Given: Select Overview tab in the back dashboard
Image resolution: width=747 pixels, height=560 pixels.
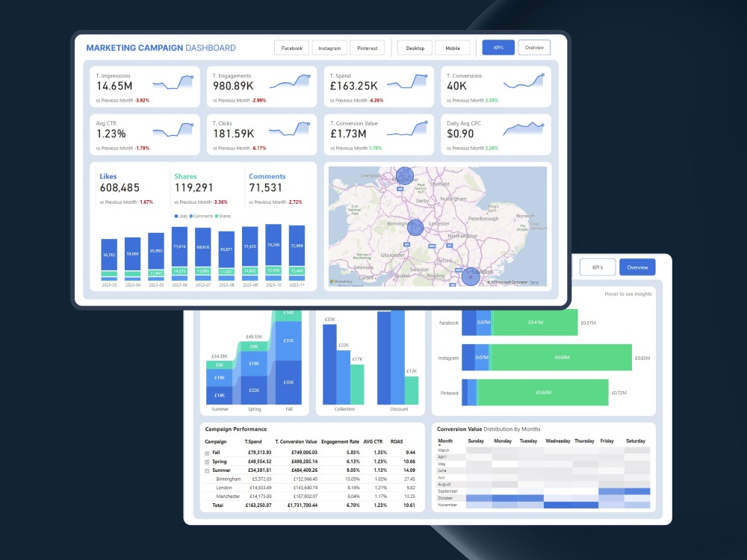Looking at the screenshot, I should [637, 267].
